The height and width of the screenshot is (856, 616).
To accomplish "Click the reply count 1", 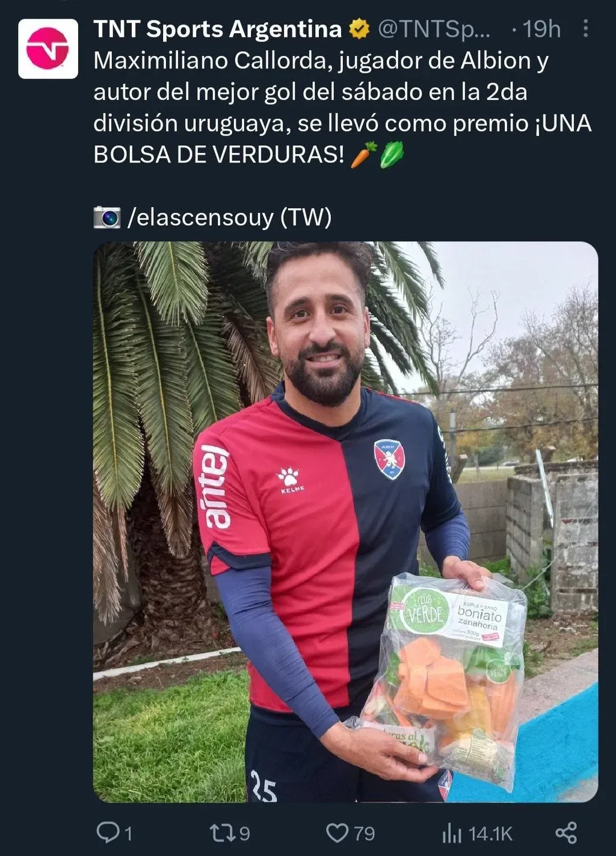I will 128,834.
